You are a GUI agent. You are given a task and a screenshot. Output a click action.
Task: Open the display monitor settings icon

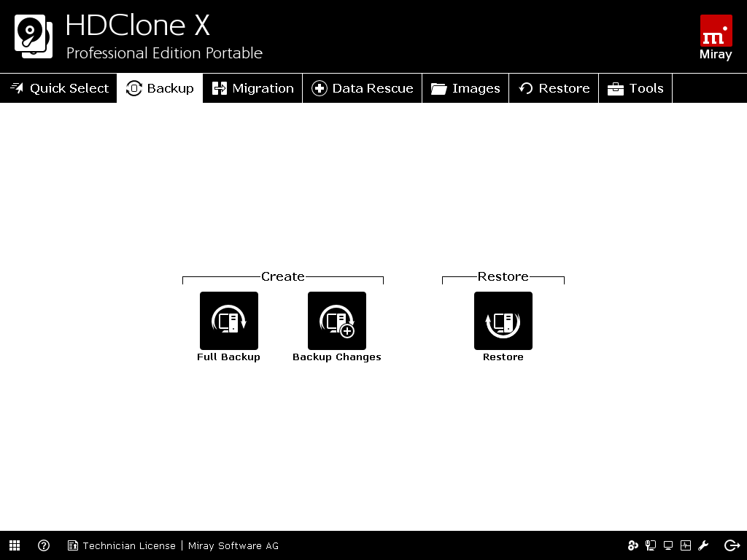click(x=668, y=545)
